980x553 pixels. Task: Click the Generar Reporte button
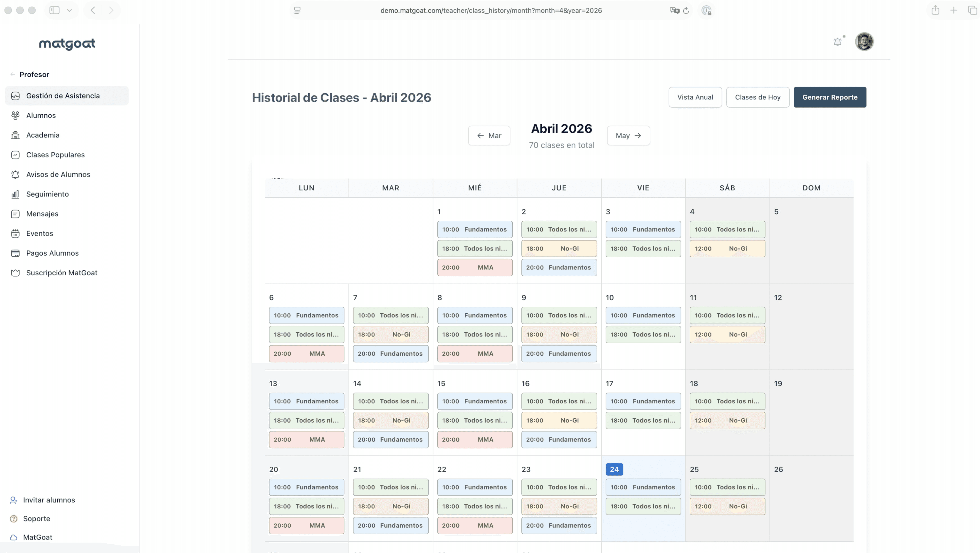click(x=830, y=97)
